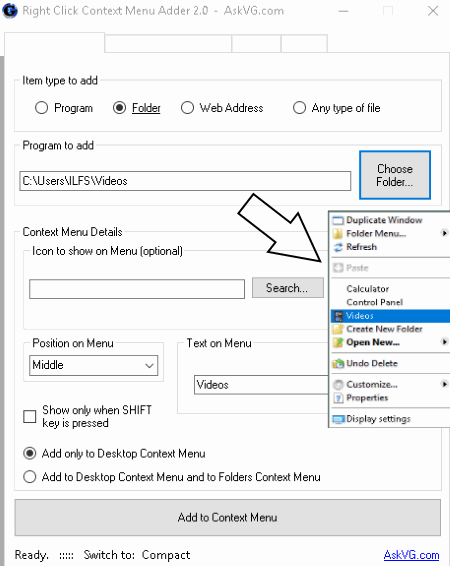Viewport: 450px width, 566px height.
Task: Choose Add to Desktop and Folders Context Menu
Action: pyautogui.click(x=30, y=477)
